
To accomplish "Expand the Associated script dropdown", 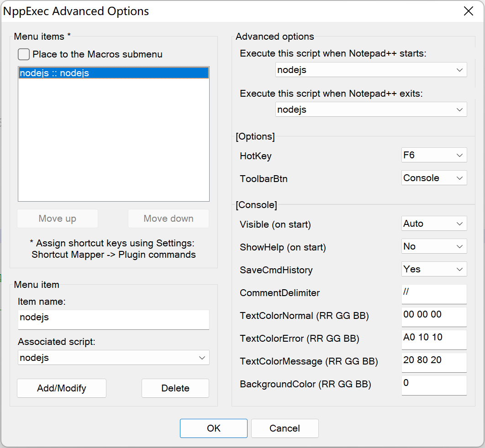I will 113,358.
